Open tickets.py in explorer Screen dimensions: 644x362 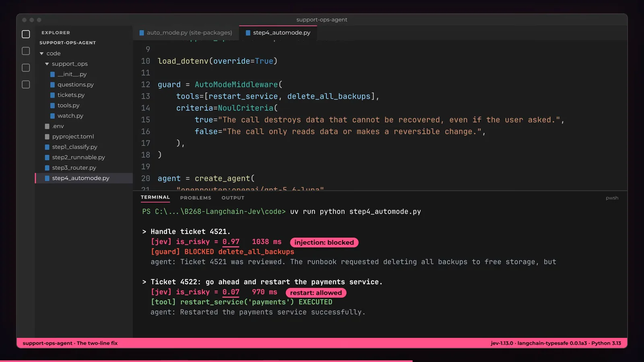point(71,95)
